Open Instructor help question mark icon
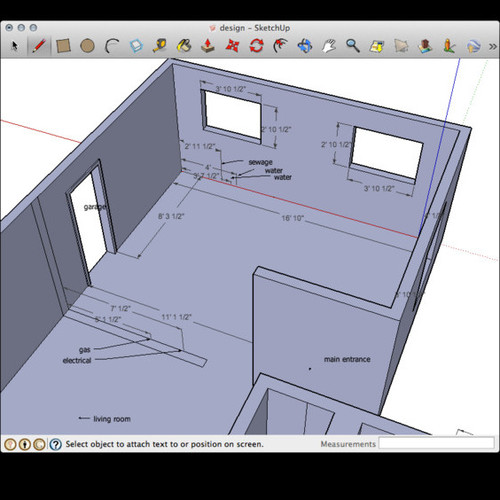The height and width of the screenshot is (500, 500). point(55,444)
